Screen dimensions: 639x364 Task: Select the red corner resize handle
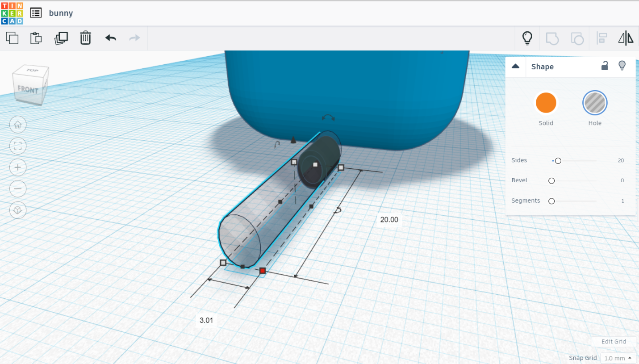(x=263, y=271)
